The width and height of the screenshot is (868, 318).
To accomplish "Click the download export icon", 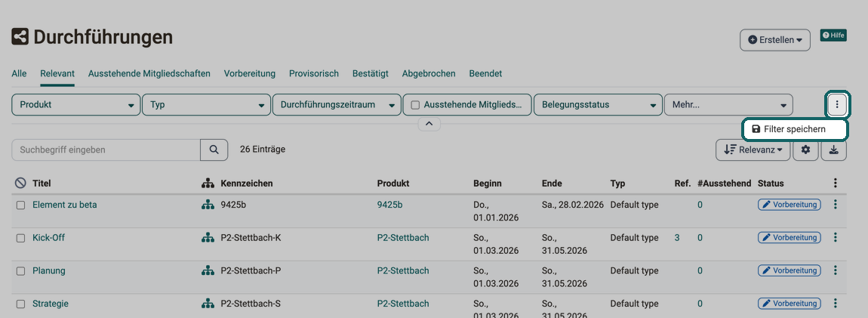I will [x=834, y=150].
